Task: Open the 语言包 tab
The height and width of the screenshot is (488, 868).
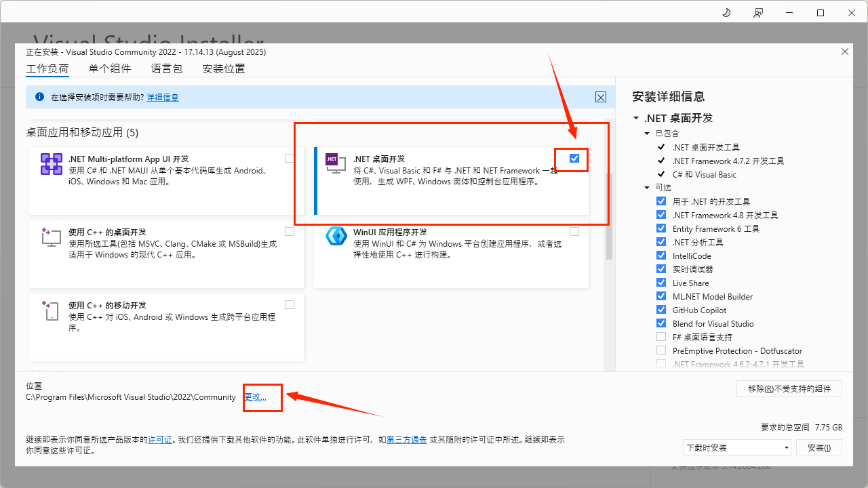Action: [x=167, y=68]
